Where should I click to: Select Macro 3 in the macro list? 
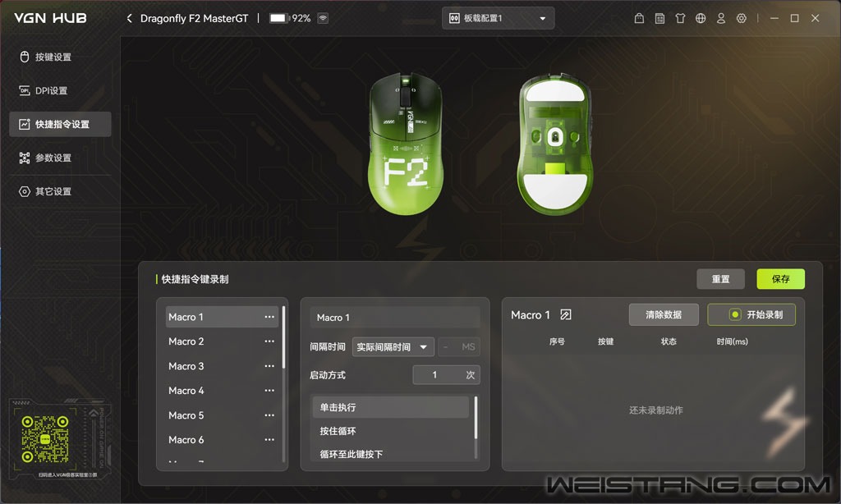[x=222, y=365]
